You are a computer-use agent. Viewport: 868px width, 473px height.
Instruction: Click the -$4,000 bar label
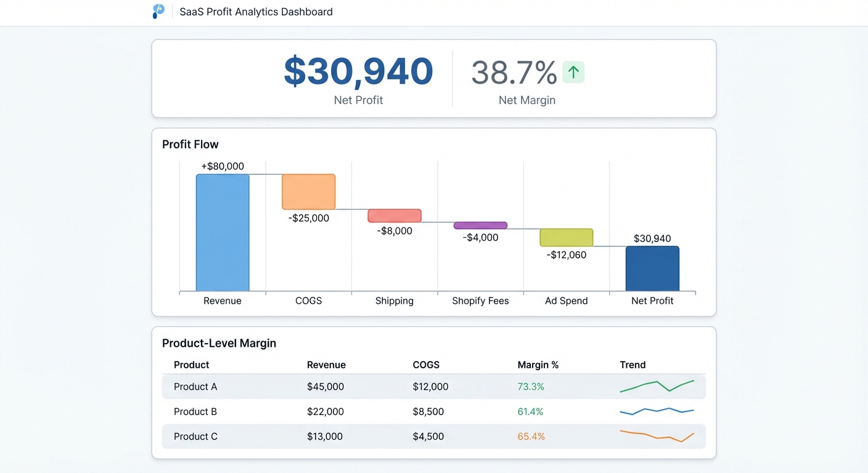point(480,237)
